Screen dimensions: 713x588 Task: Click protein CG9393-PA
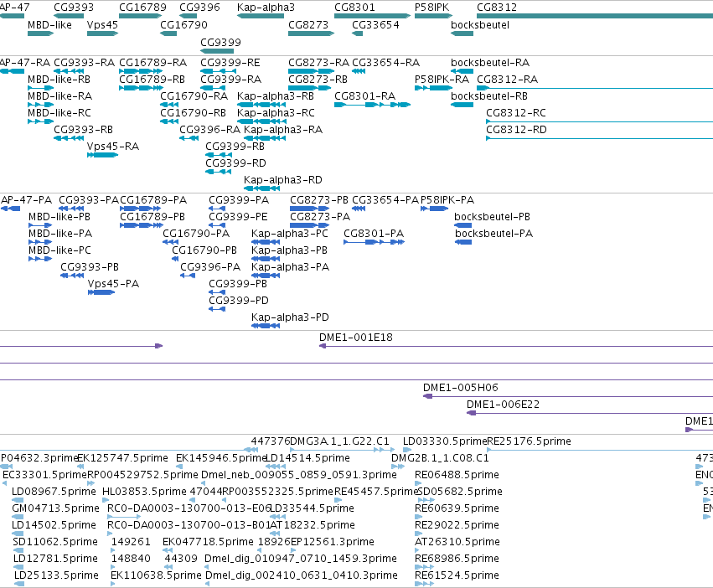(x=89, y=200)
